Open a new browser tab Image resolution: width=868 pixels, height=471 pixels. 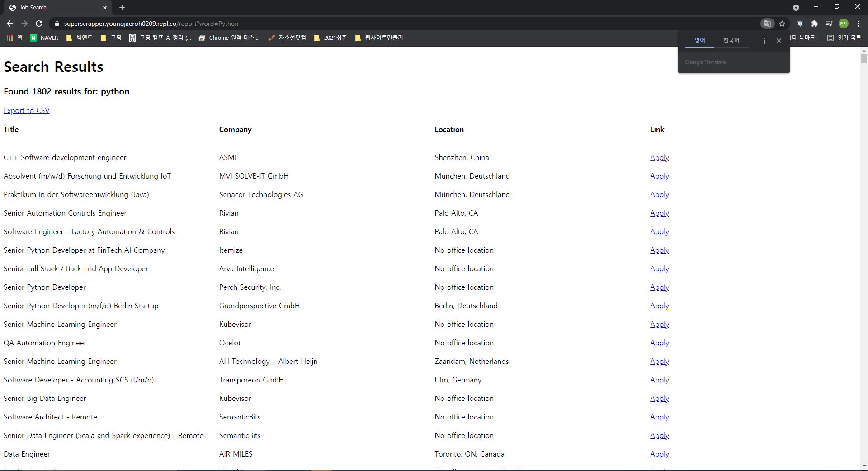tap(122, 8)
